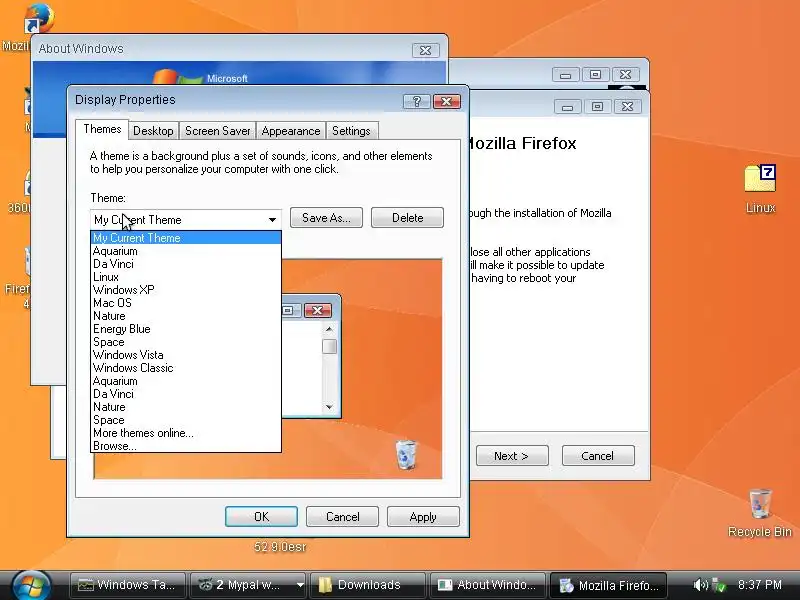Close the About Windows dialog
Screen dimensions: 800x600
click(x=426, y=51)
